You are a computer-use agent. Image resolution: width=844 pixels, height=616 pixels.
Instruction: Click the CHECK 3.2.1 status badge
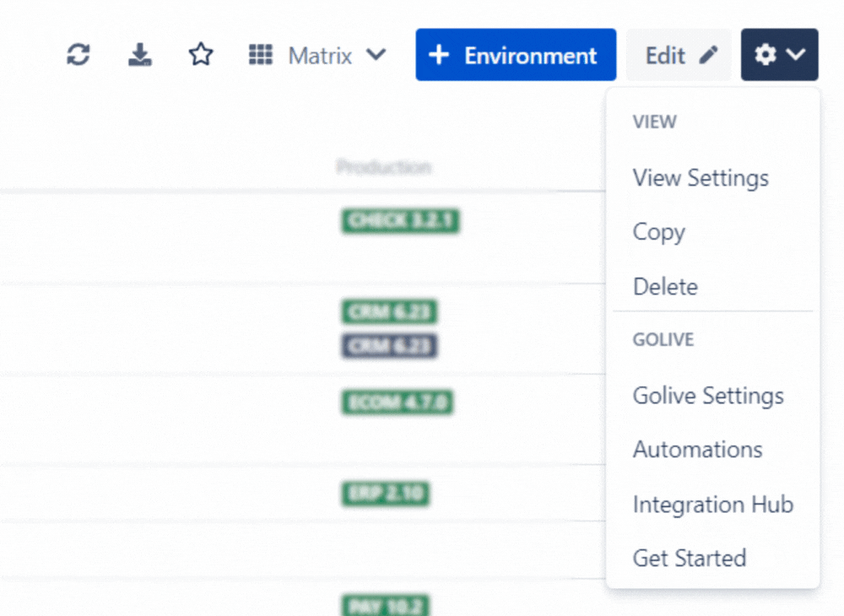click(x=401, y=221)
